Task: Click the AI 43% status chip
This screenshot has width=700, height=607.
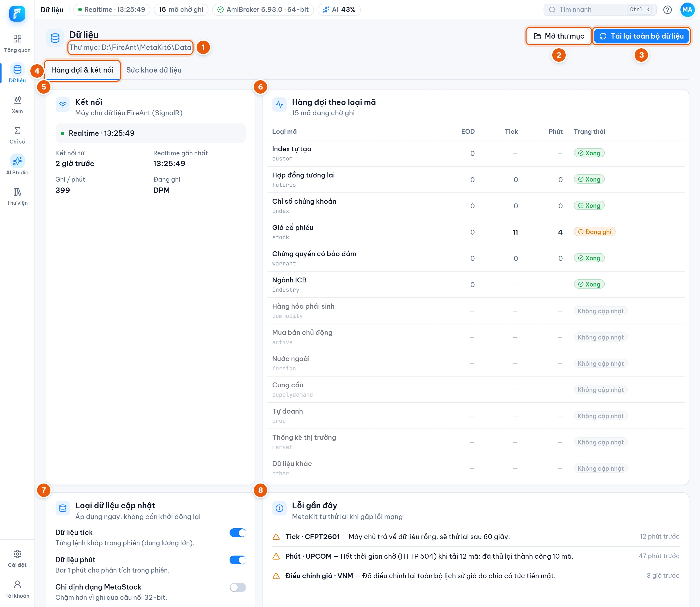Action: pos(339,10)
